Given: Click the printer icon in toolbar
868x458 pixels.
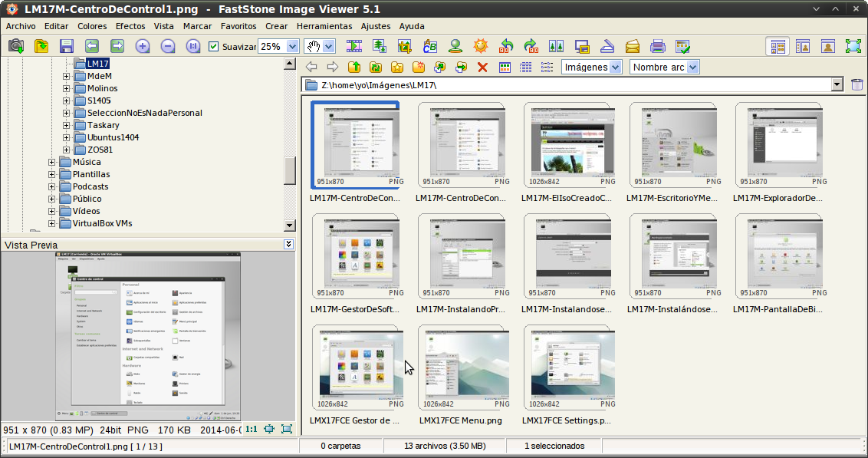Looking at the screenshot, I should (x=657, y=46).
